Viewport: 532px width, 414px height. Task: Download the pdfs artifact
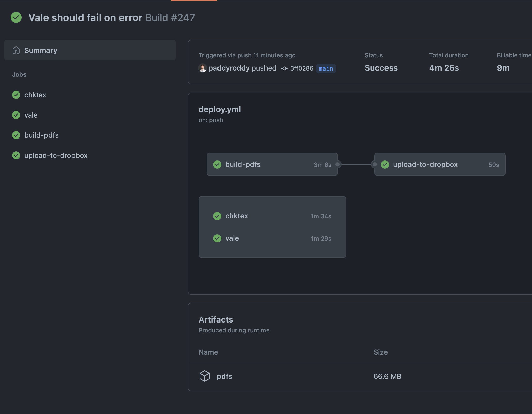(x=224, y=376)
